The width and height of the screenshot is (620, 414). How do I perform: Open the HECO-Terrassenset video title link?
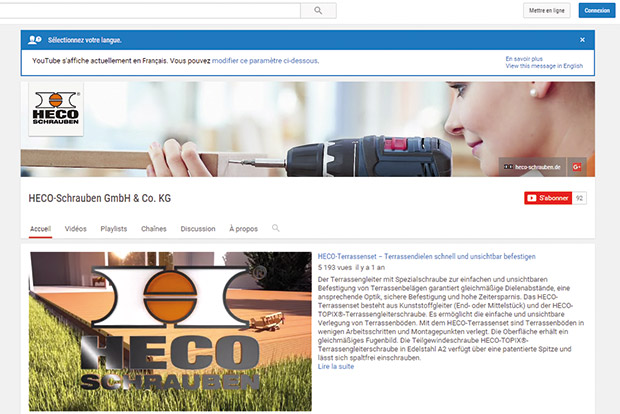pos(427,257)
